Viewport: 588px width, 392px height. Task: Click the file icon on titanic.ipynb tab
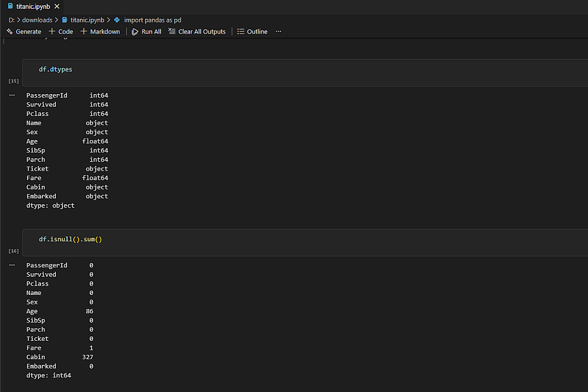tap(11, 6)
